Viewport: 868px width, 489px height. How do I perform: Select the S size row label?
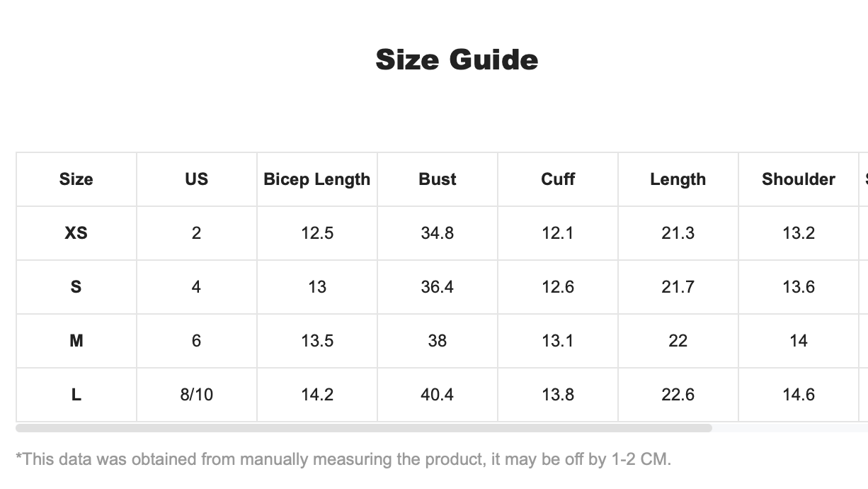point(76,287)
